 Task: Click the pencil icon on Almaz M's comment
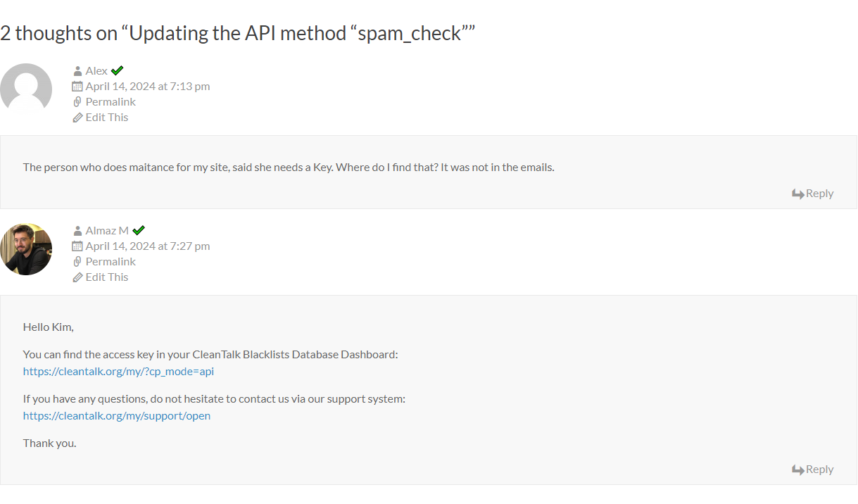tap(77, 277)
